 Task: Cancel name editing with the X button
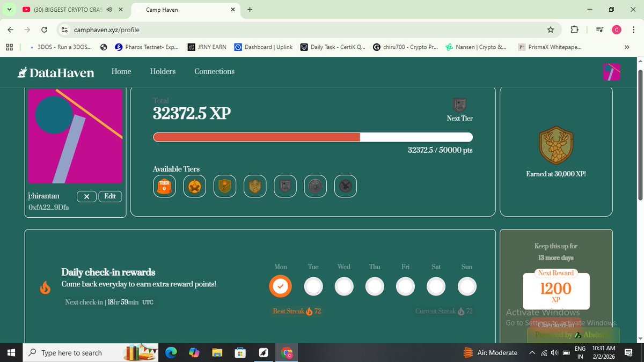86,197
